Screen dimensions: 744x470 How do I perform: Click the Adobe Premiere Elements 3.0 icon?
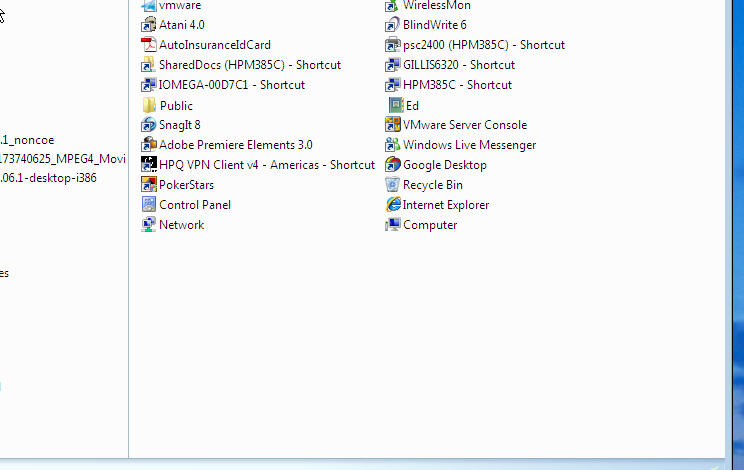click(x=149, y=145)
